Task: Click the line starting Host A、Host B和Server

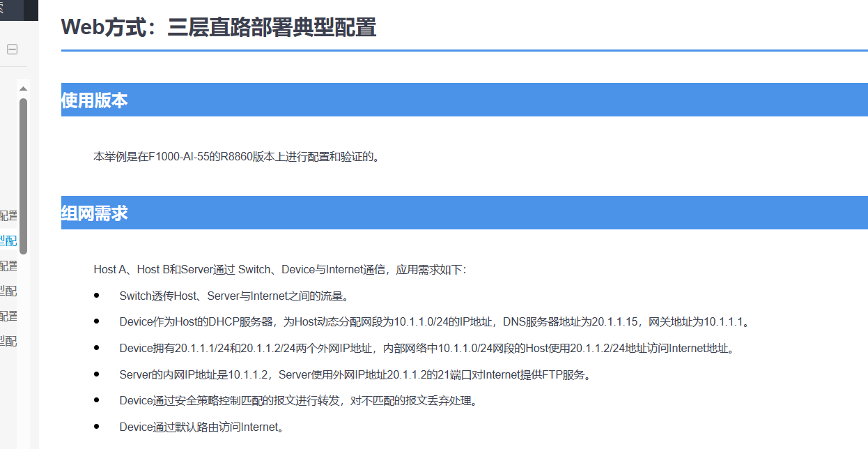Action: click(280, 269)
